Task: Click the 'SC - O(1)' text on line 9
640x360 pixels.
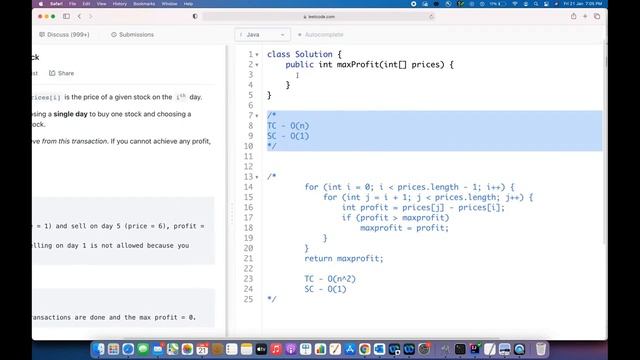Action: tap(288, 136)
